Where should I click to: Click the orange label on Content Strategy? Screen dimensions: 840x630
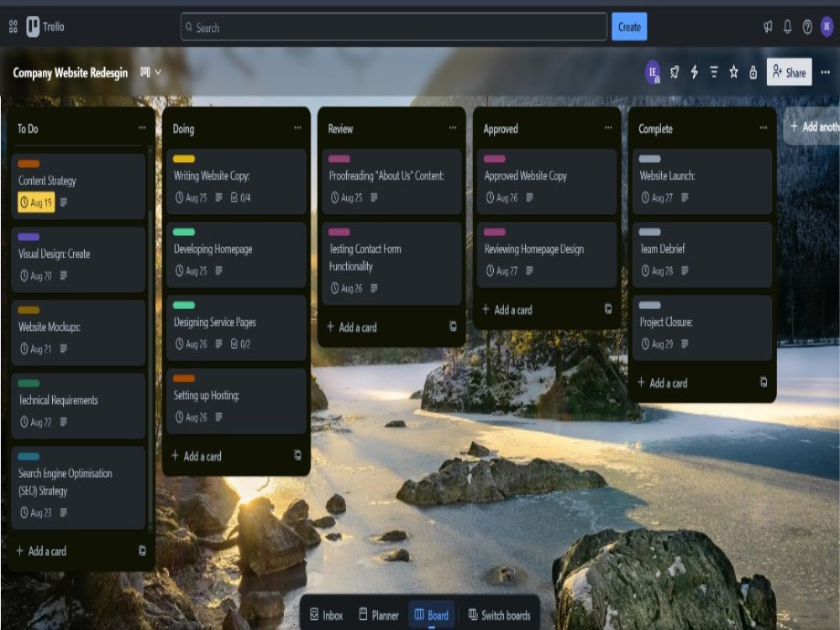29,164
